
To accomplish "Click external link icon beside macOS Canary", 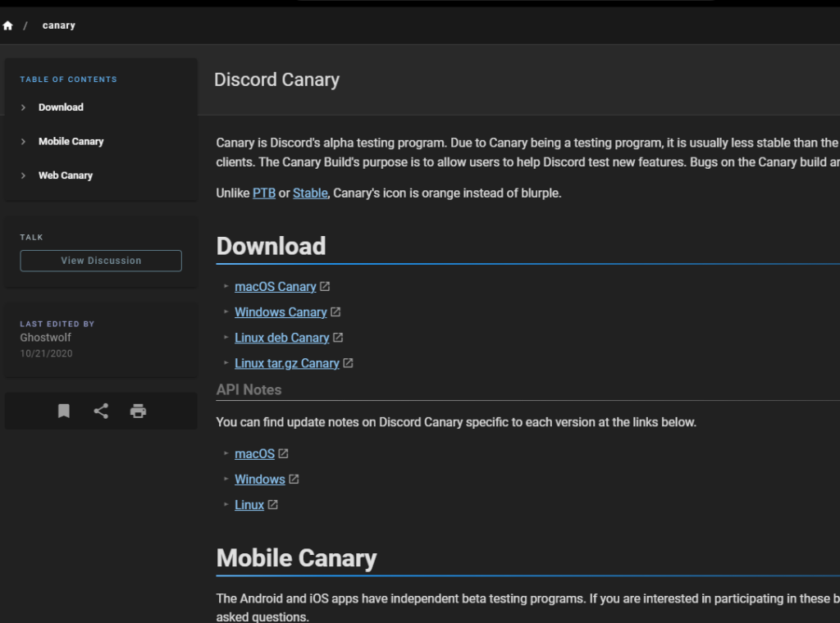I will (x=325, y=287).
